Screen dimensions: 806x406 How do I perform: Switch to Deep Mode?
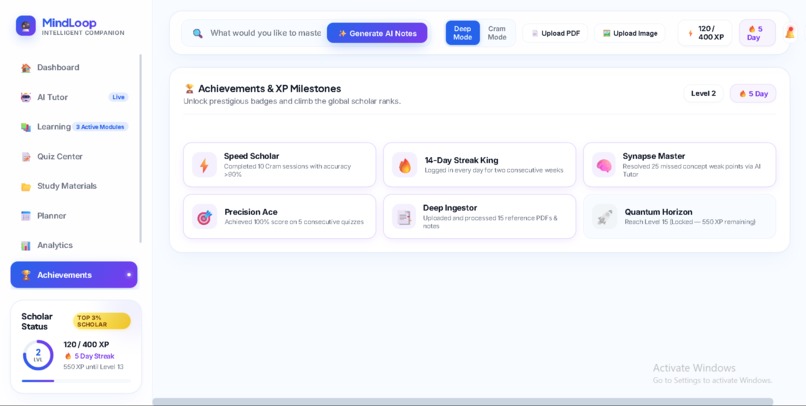(x=463, y=33)
